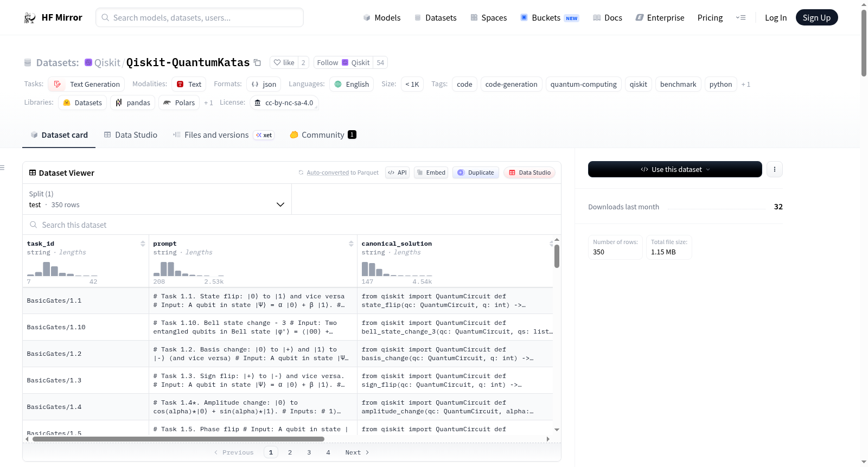Expand the +1 more libraries
Screen dimensions: 868x467
click(208, 103)
